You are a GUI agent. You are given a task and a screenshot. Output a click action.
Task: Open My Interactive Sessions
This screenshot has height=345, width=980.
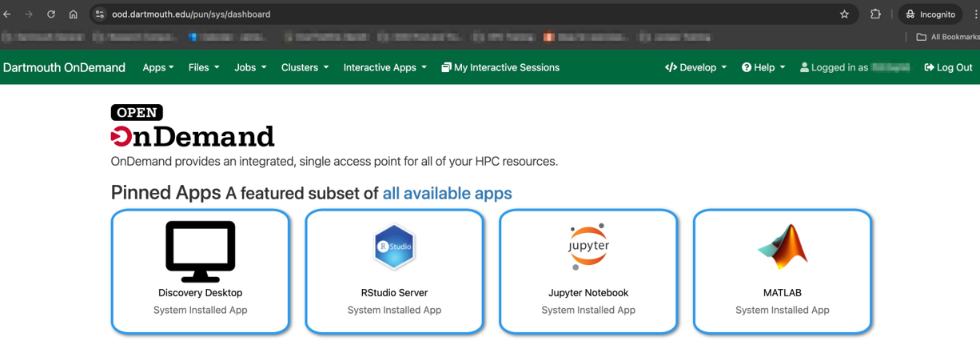pyautogui.click(x=500, y=67)
